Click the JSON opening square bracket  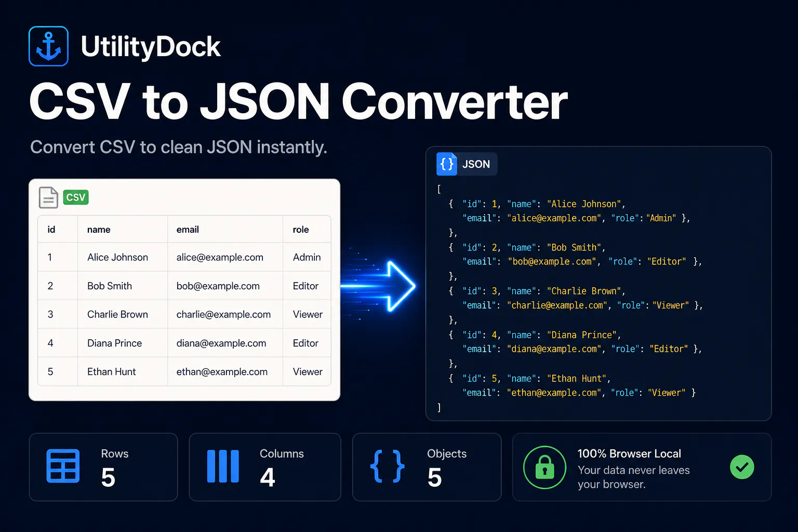439,189
